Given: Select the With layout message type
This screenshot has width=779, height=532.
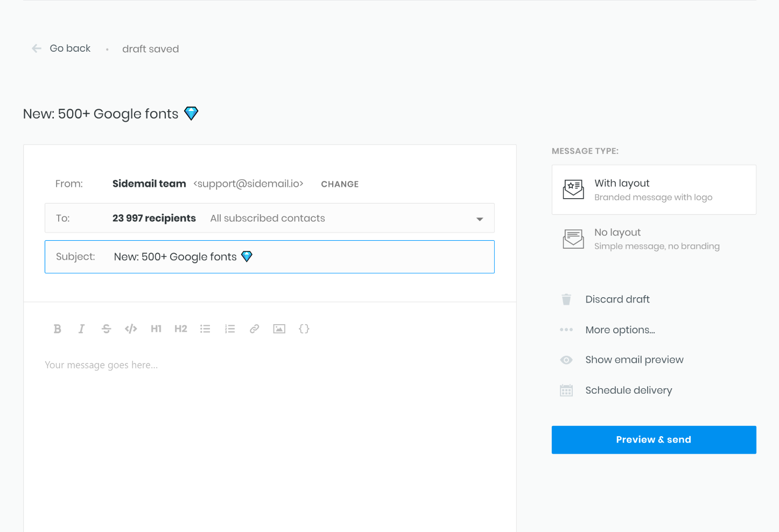Looking at the screenshot, I should tap(654, 190).
